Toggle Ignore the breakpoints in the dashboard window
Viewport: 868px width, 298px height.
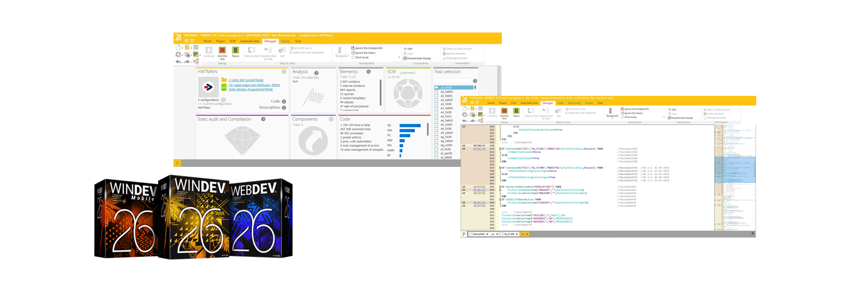pos(367,48)
